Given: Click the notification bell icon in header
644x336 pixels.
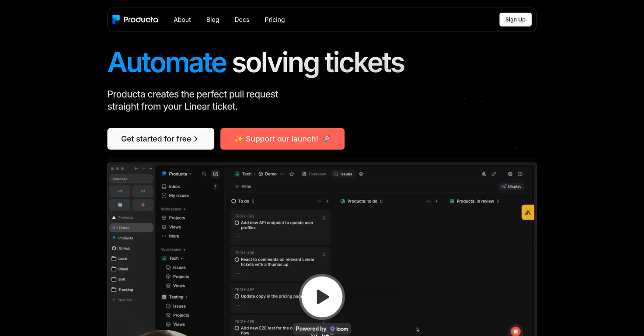Looking at the screenshot, I should click(x=484, y=174).
